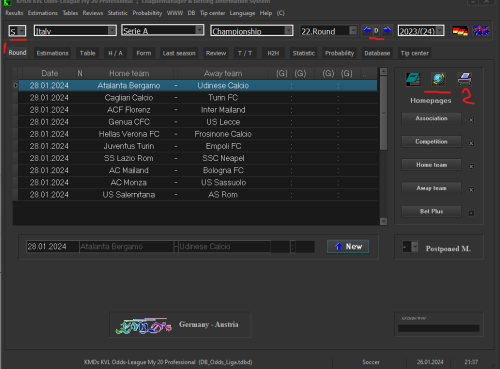
Task: Open the Statistic menu
Action: pos(117,13)
